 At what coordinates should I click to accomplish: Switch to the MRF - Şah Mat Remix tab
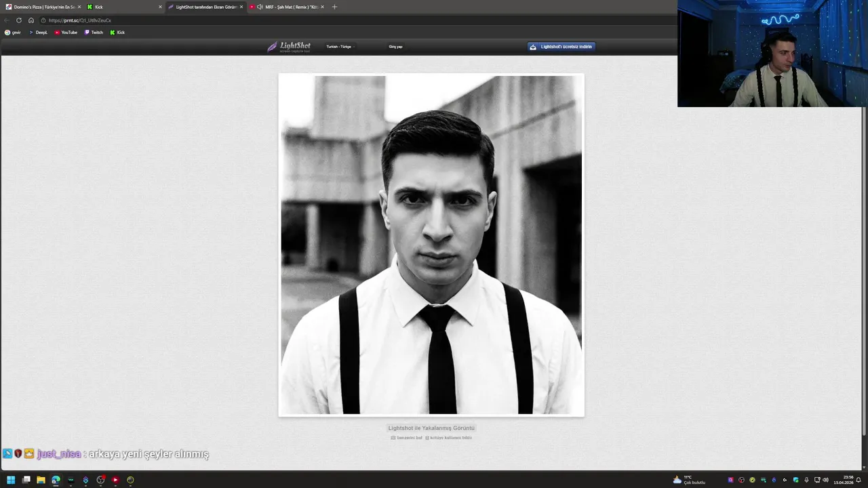click(x=286, y=7)
